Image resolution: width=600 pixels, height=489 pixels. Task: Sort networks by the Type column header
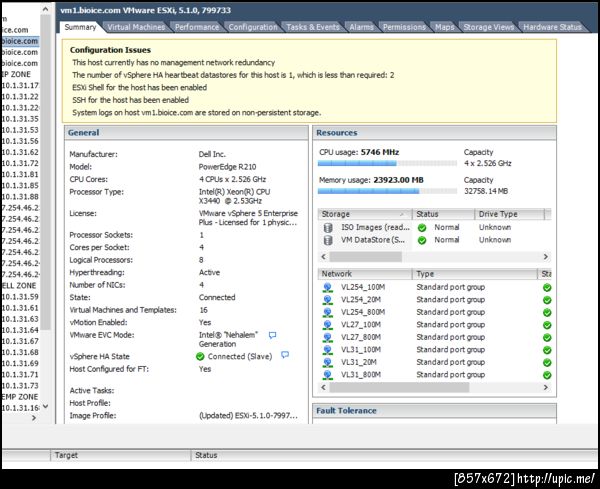(x=475, y=274)
